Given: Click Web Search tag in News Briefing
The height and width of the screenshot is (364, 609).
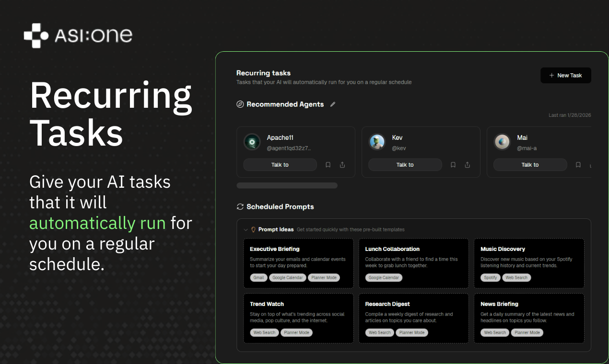Looking at the screenshot, I should coord(495,332).
